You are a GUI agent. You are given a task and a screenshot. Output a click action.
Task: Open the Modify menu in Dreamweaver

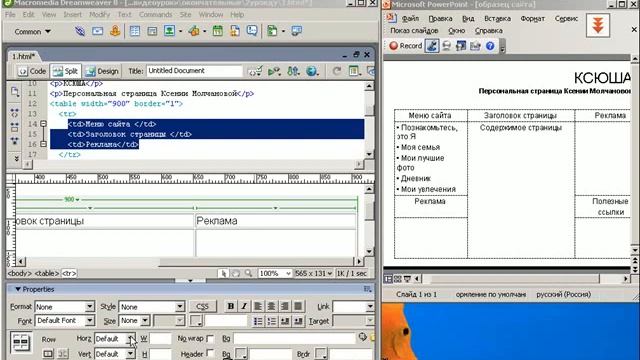tap(99, 14)
